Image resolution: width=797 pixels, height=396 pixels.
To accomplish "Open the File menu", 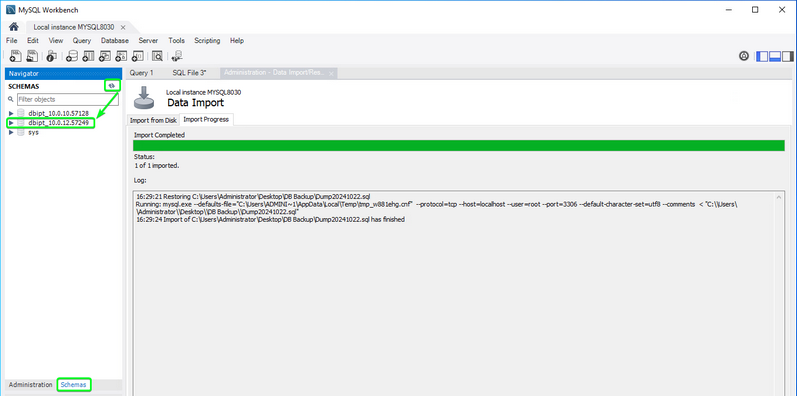I will point(12,41).
